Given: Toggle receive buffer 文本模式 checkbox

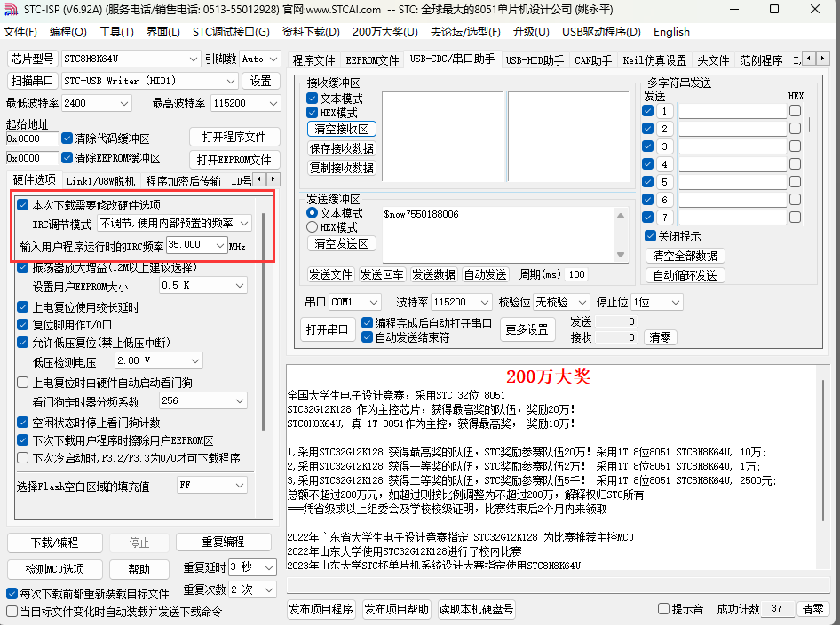Looking at the screenshot, I should 313,99.
